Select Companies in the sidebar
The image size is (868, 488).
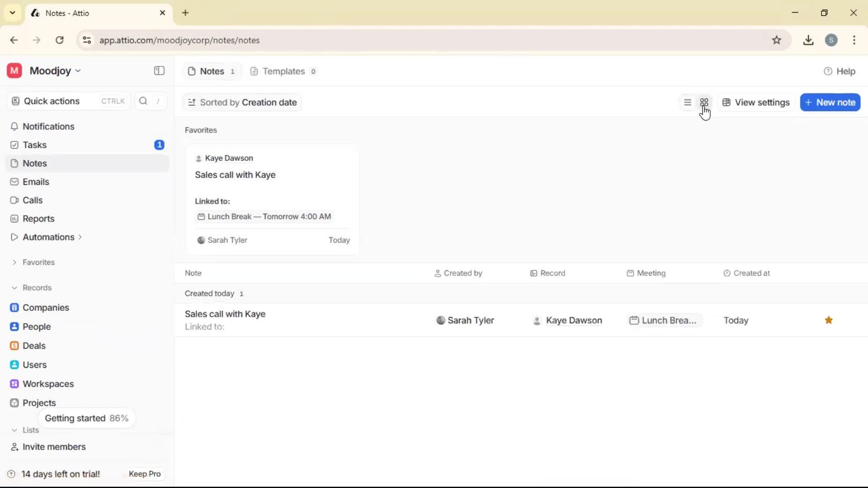coord(45,308)
